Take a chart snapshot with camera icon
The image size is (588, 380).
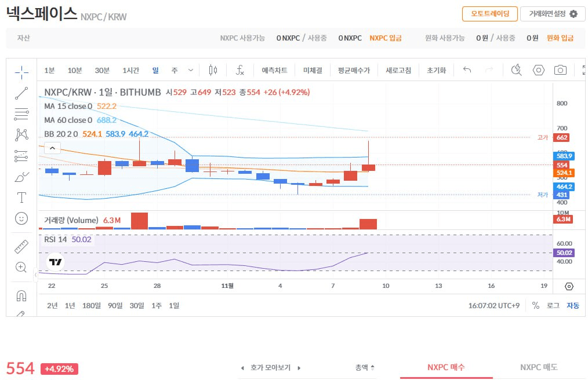pyautogui.click(x=560, y=70)
